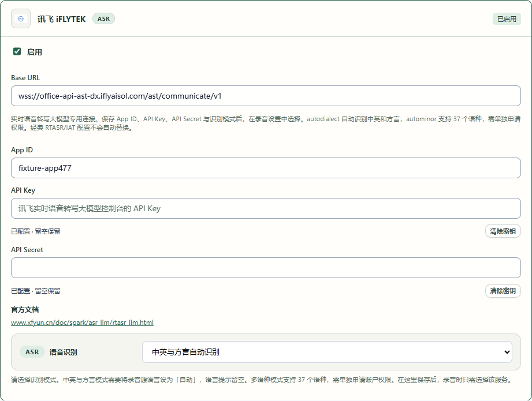Click the ASR badge next to 讯飞 iFLYTEK
532x401 pixels.
tap(103, 18)
